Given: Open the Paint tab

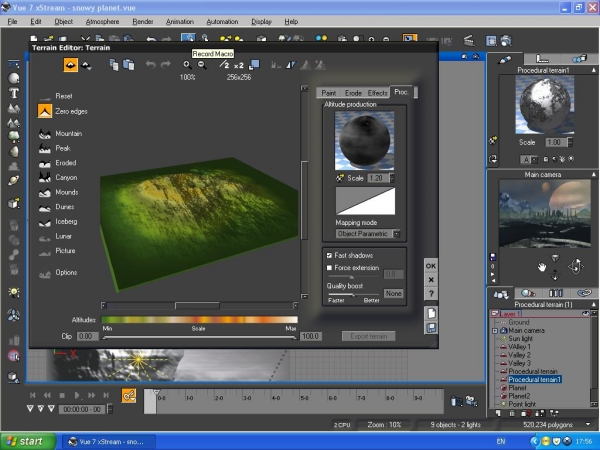Looking at the screenshot, I should click(328, 93).
